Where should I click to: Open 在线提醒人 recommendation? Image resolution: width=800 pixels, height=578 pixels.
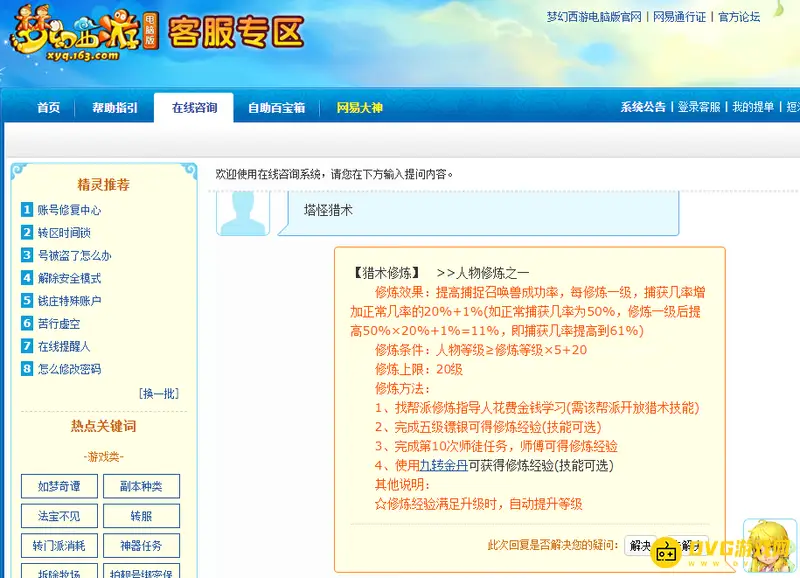(x=64, y=346)
